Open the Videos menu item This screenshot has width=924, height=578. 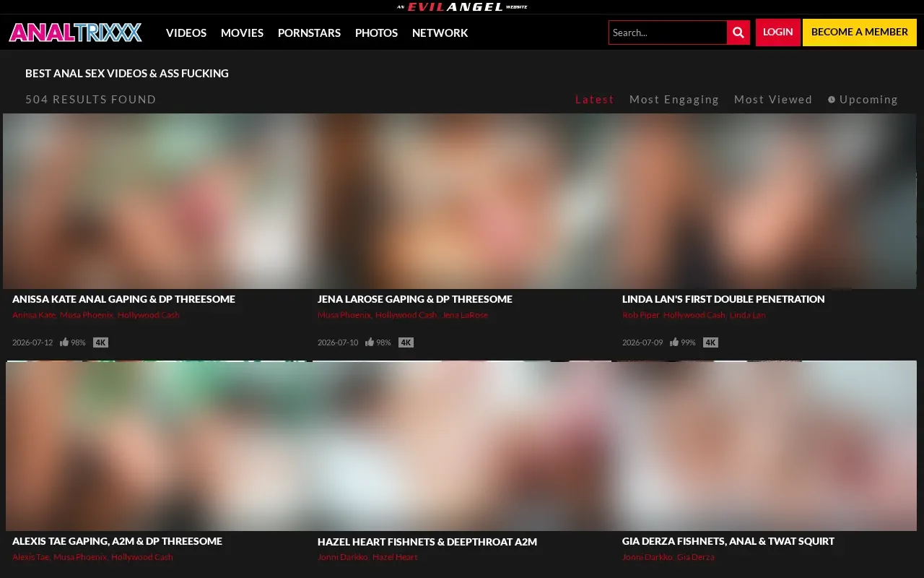[x=186, y=33]
